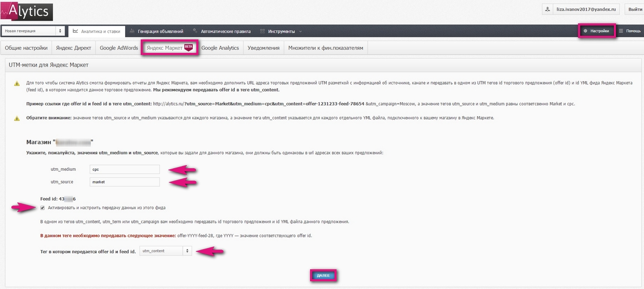The width and height of the screenshot is (644, 289).
Task: Open the utm_content tag dropdown
Action: 166,251
